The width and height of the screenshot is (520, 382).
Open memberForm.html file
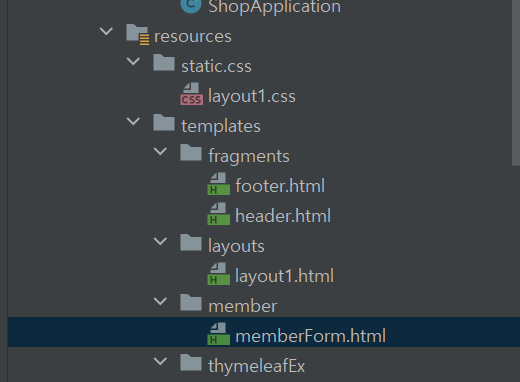point(311,336)
